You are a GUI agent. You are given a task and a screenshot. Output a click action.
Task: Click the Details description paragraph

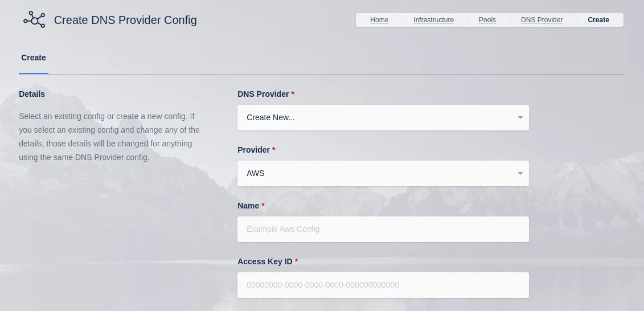click(109, 137)
